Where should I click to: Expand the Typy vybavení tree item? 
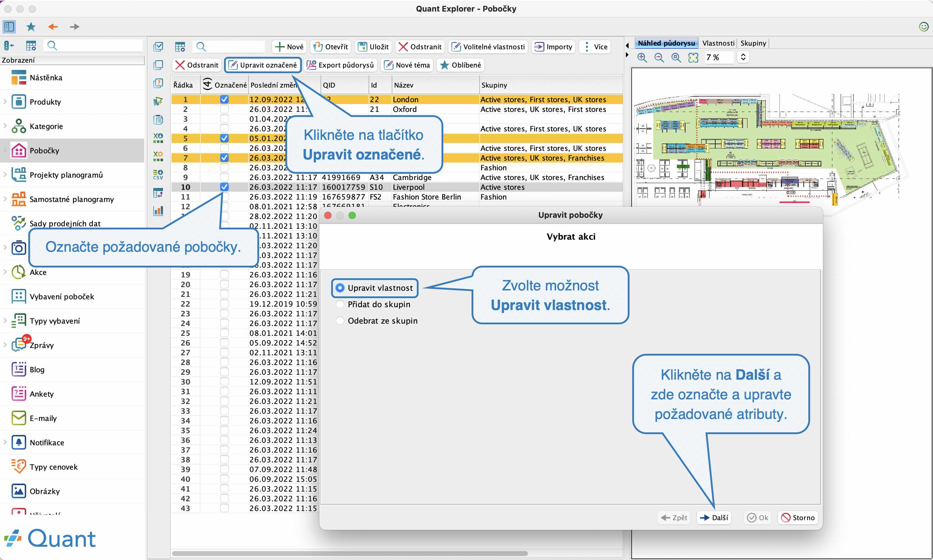[5, 320]
